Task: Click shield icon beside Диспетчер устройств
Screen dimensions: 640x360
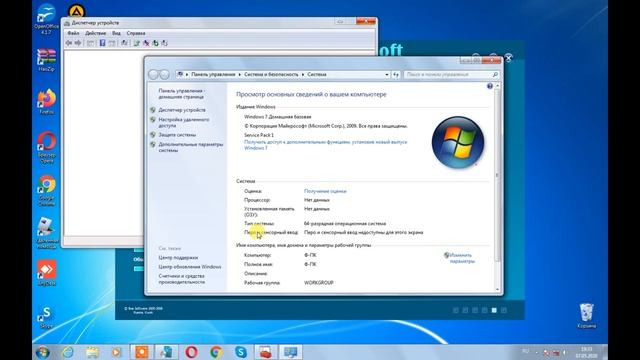Action: (153, 110)
